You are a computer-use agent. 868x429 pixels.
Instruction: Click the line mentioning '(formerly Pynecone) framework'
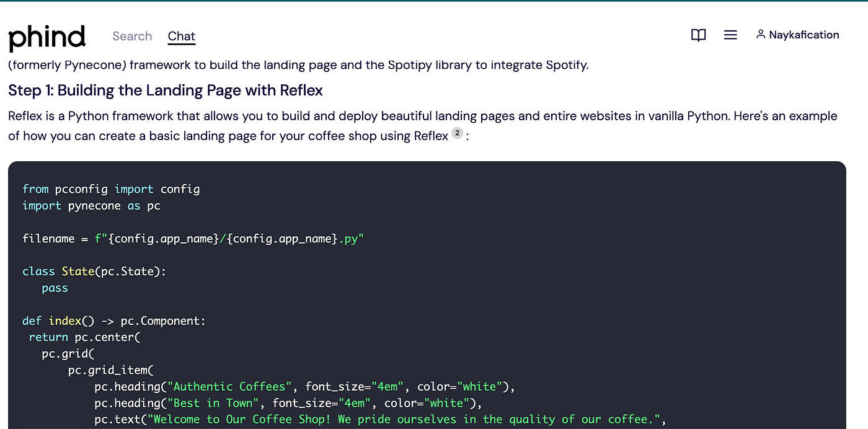tap(298, 64)
